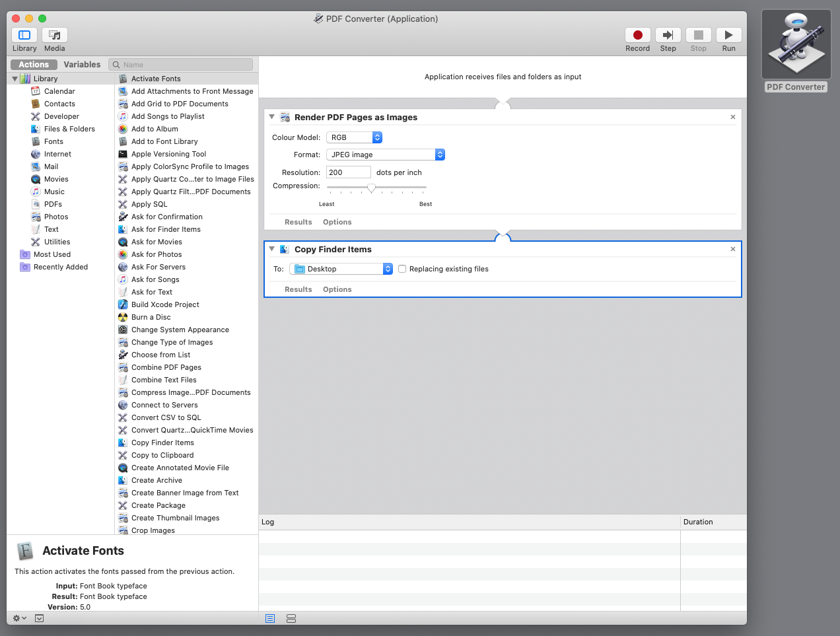Show Results for Copy Finder Items
The image size is (840, 636).
[x=298, y=289]
